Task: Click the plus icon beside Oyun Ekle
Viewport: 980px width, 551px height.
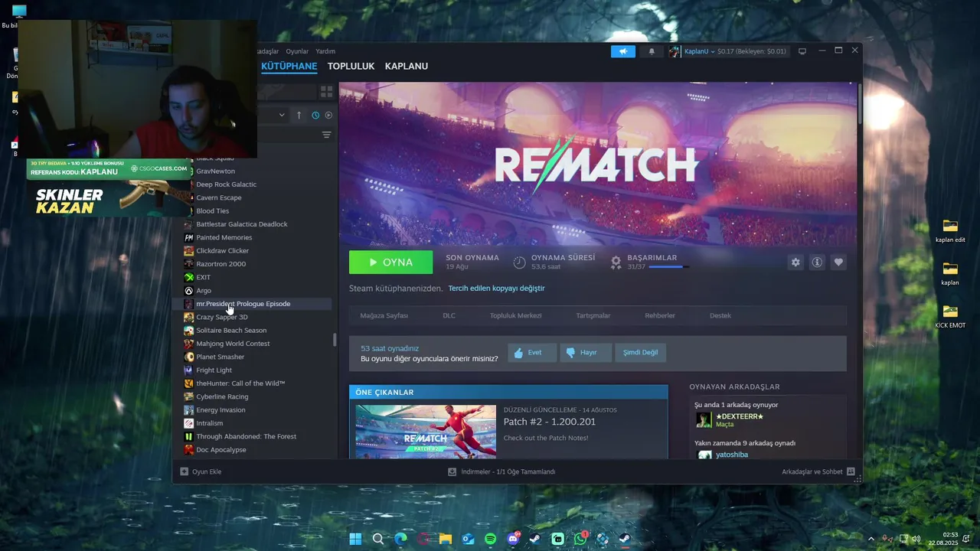Action: [184, 471]
